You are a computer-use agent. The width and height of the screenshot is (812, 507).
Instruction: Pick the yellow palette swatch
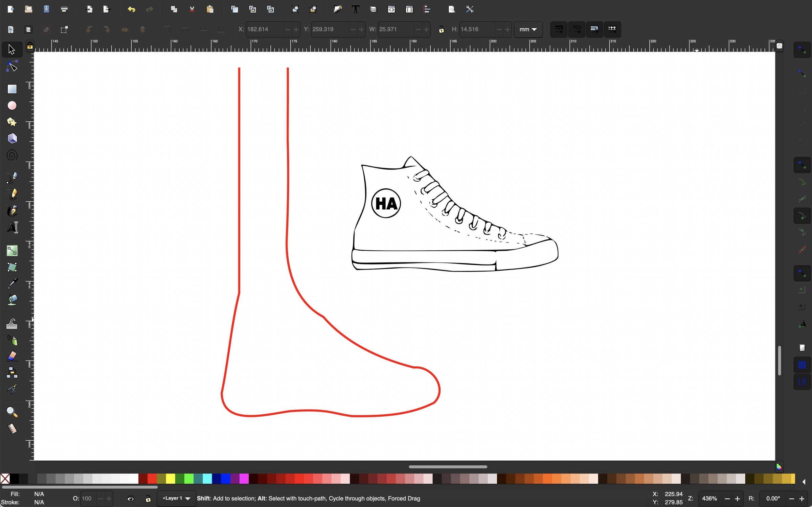click(171, 479)
